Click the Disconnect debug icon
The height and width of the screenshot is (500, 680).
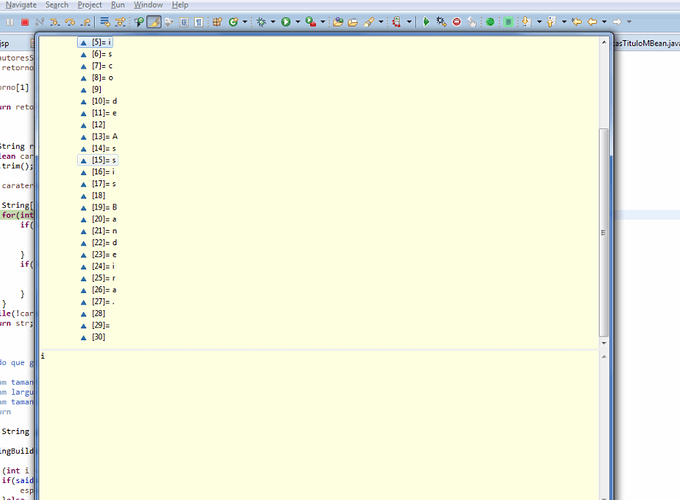tap(39, 22)
